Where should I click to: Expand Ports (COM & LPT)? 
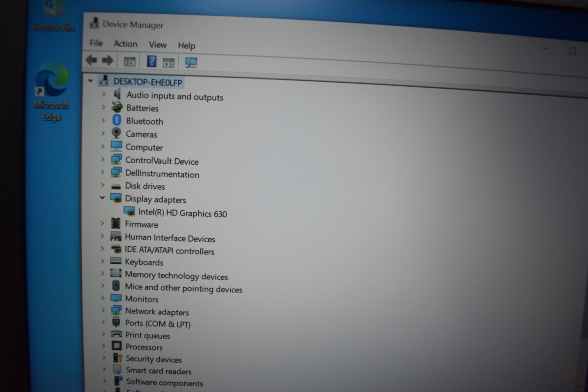[103, 322]
